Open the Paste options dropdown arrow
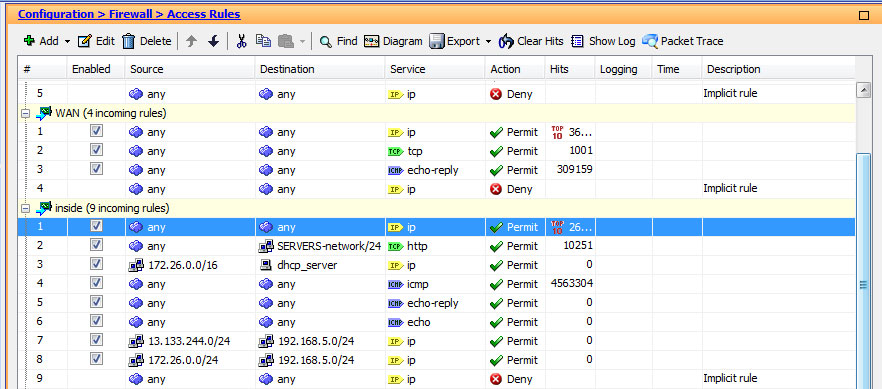The image size is (882, 389). 302,42
